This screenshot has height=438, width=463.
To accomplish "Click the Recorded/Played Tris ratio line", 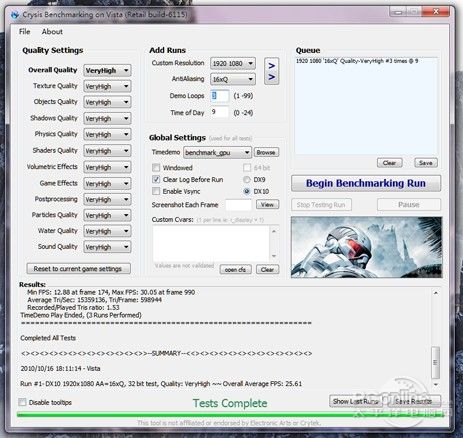I will (73, 307).
